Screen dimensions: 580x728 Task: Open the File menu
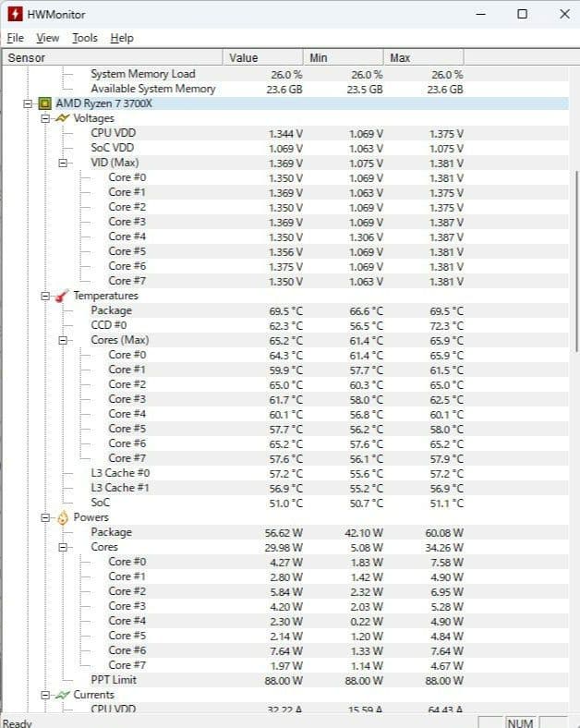(x=15, y=38)
